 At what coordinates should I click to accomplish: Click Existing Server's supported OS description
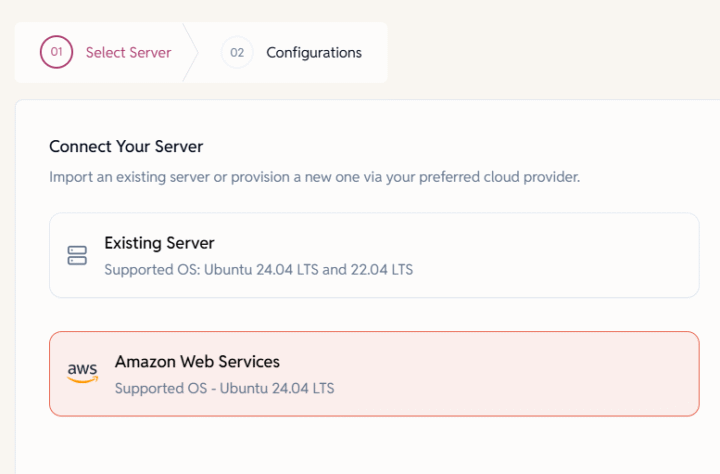point(258,269)
